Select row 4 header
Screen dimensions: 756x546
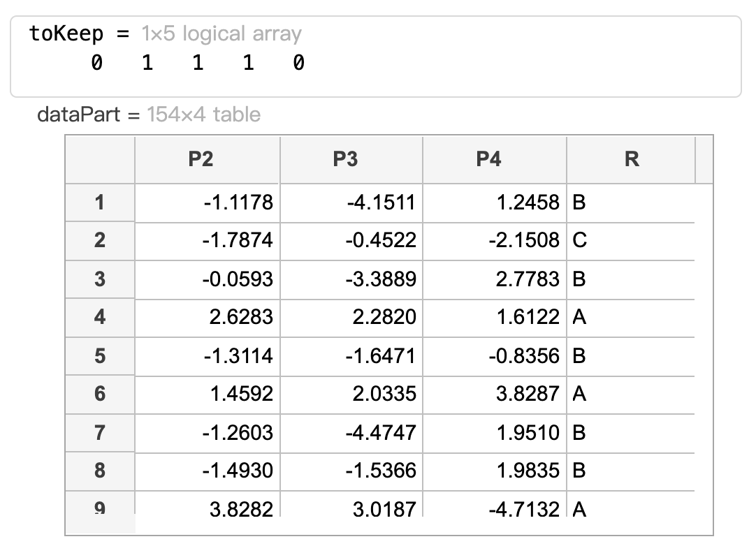coord(100,317)
